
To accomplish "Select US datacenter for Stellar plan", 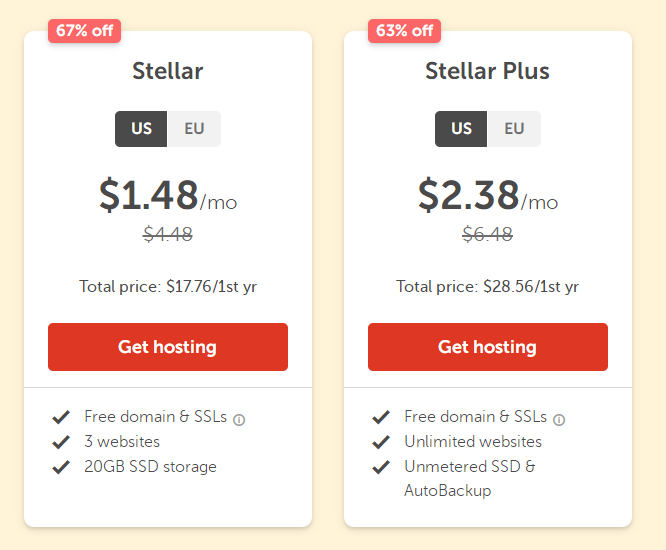I will click(141, 129).
